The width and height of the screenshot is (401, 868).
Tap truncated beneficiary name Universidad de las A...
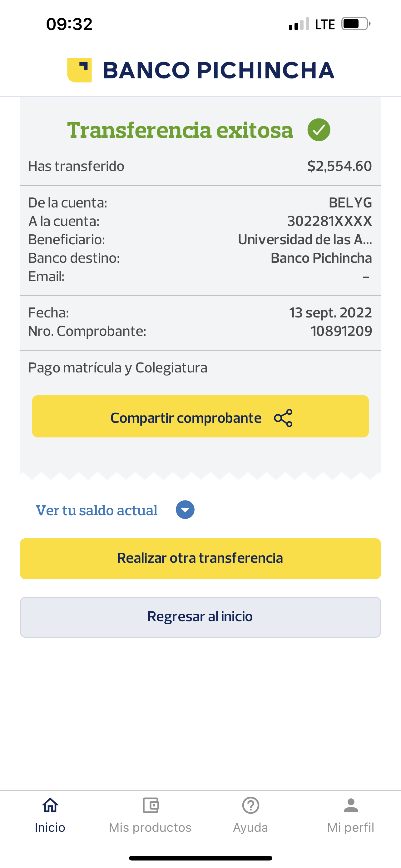point(305,240)
